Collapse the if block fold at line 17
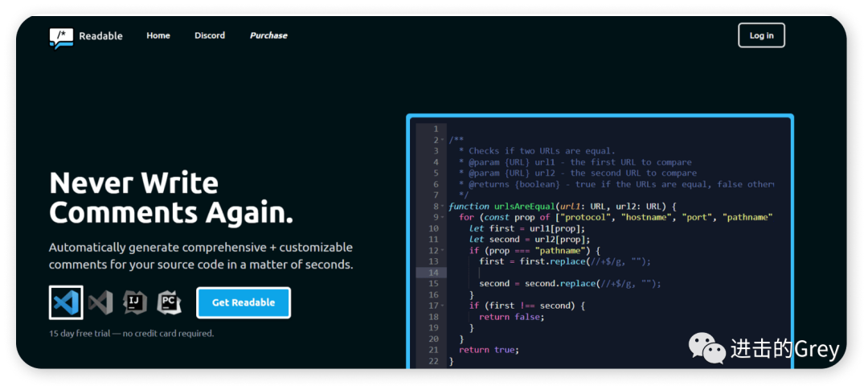The image size is (868, 390). point(442,306)
